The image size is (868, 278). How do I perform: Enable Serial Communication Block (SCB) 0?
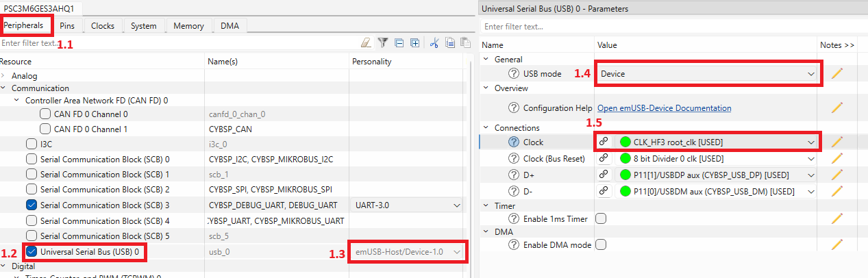[32, 159]
